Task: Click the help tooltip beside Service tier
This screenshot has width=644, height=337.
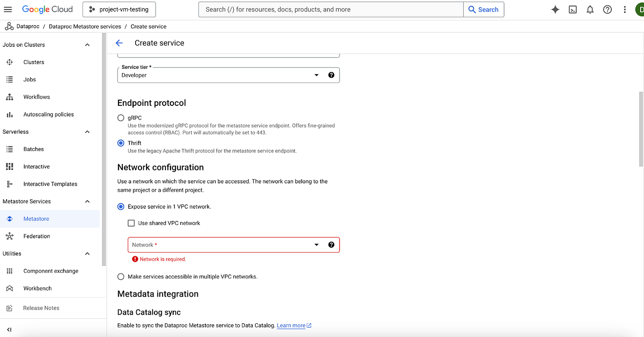Action: (331, 75)
